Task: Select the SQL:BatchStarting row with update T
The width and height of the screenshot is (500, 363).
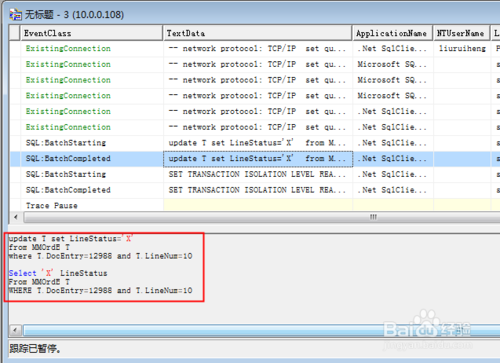Action: tap(255, 143)
